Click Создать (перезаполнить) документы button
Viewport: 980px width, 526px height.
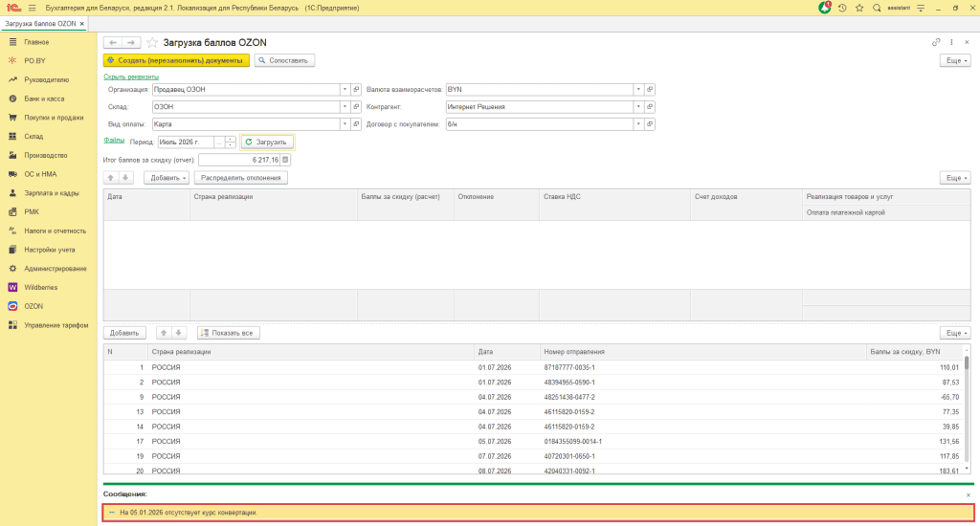pos(176,60)
